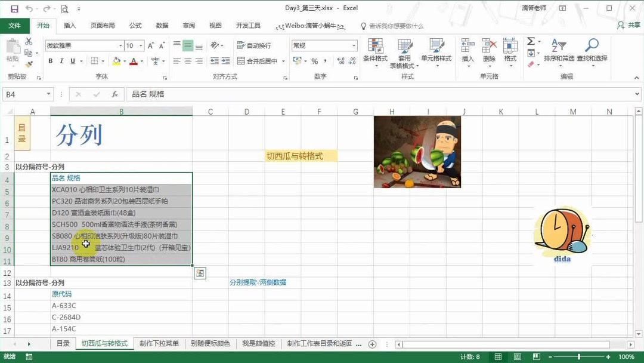The height and width of the screenshot is (363, 644).
Task: Apply Underline to the selection
Action: (x=72, y=61)
